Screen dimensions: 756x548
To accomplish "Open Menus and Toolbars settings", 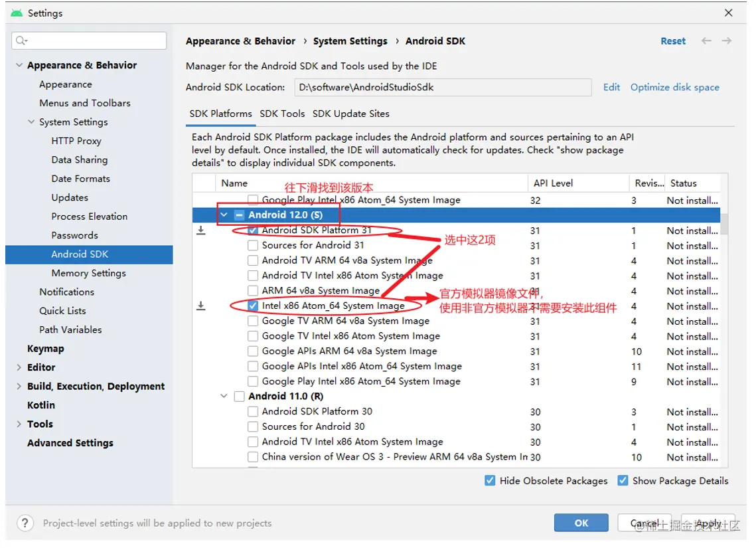I will (x=85, y=103).
